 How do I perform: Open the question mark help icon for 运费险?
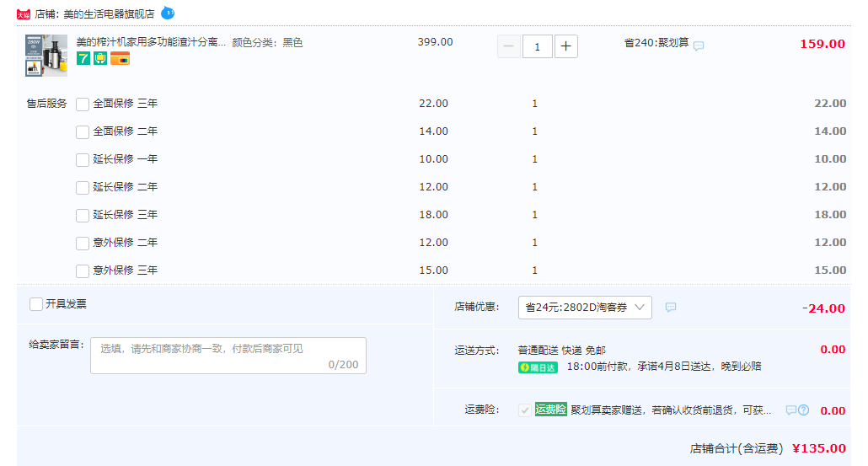[x=804, y=410]
